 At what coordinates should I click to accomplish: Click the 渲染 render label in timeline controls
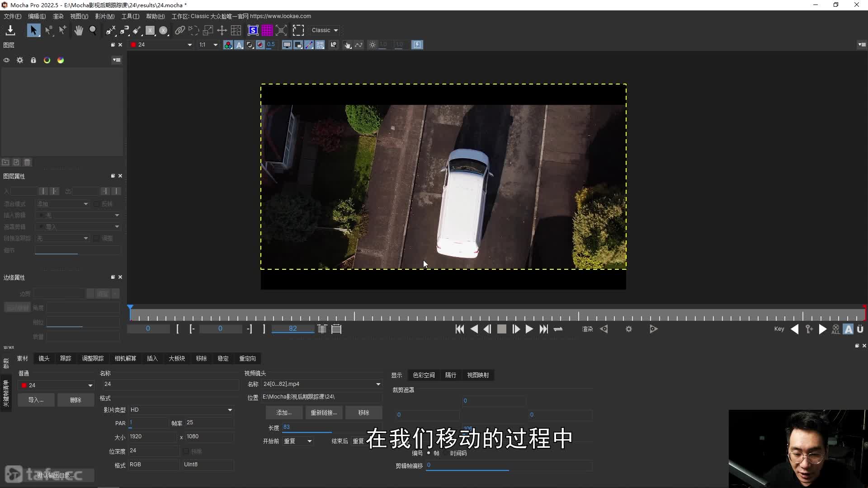(x=587, y=329)
